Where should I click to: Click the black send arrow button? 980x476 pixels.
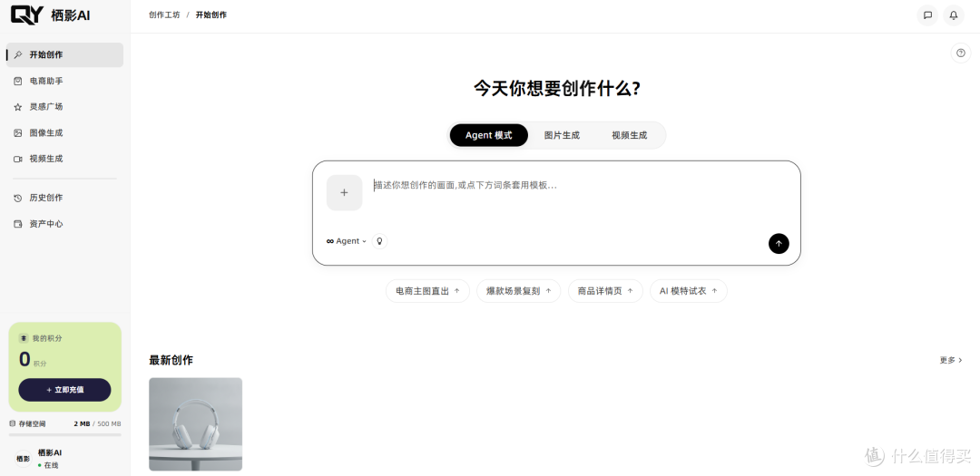tap(779, 244)
